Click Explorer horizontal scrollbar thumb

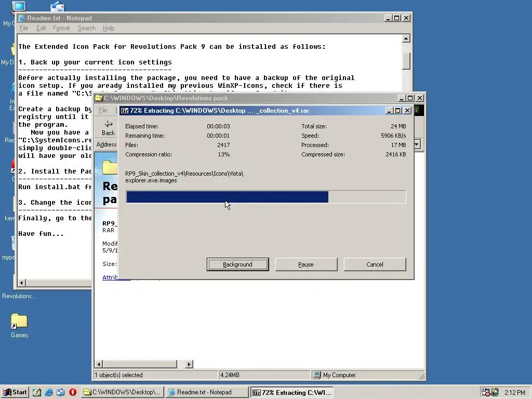(x=140, y=364)
